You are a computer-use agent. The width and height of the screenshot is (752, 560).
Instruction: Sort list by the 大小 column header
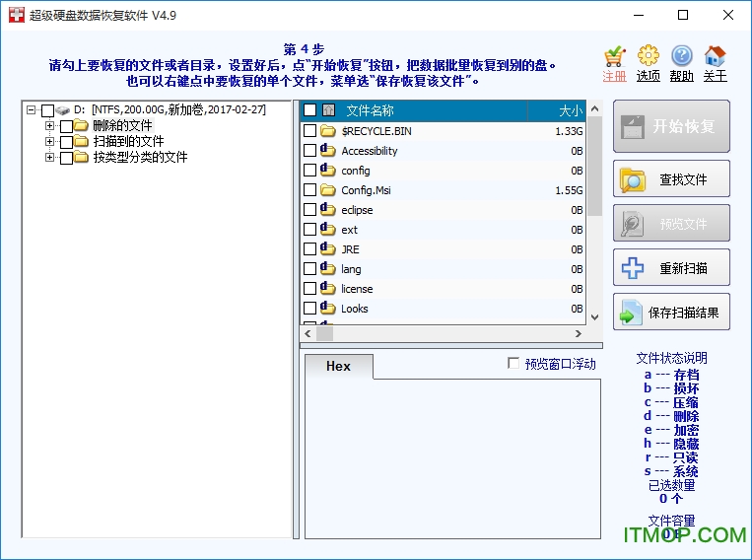pos(570,110)
